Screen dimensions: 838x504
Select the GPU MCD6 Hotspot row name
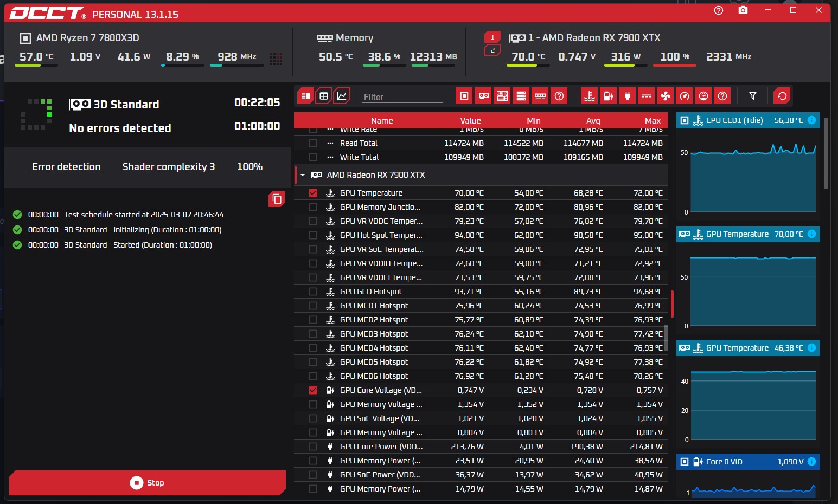click(x=374, y=376)
